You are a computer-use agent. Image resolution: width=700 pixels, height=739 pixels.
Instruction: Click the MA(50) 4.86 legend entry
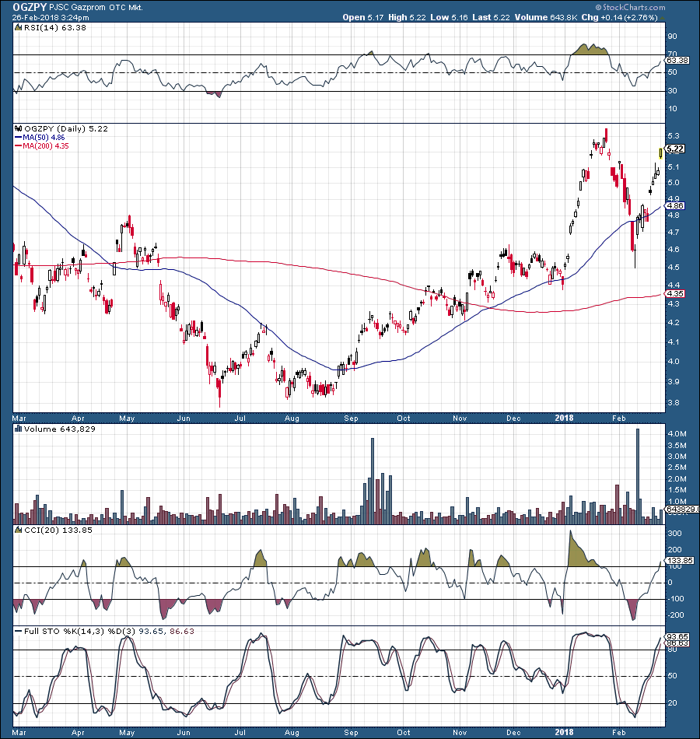pyautogui.click(x=44, y=137)
